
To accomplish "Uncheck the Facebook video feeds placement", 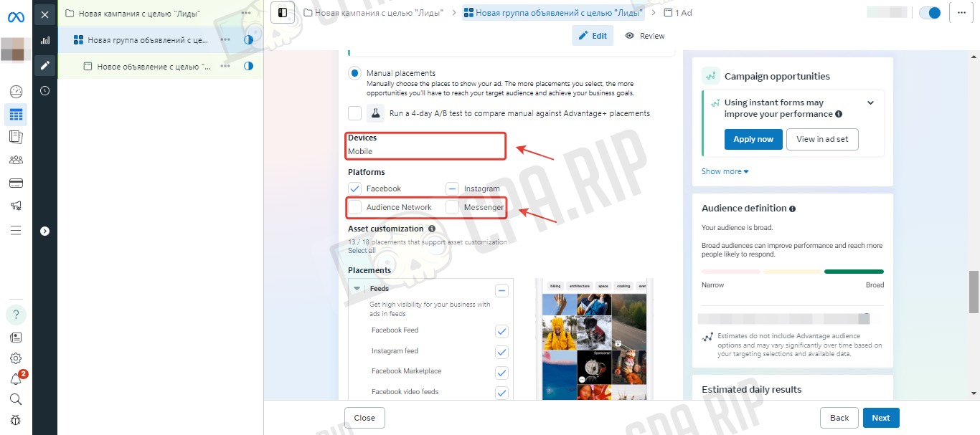I will click(501, 393).
